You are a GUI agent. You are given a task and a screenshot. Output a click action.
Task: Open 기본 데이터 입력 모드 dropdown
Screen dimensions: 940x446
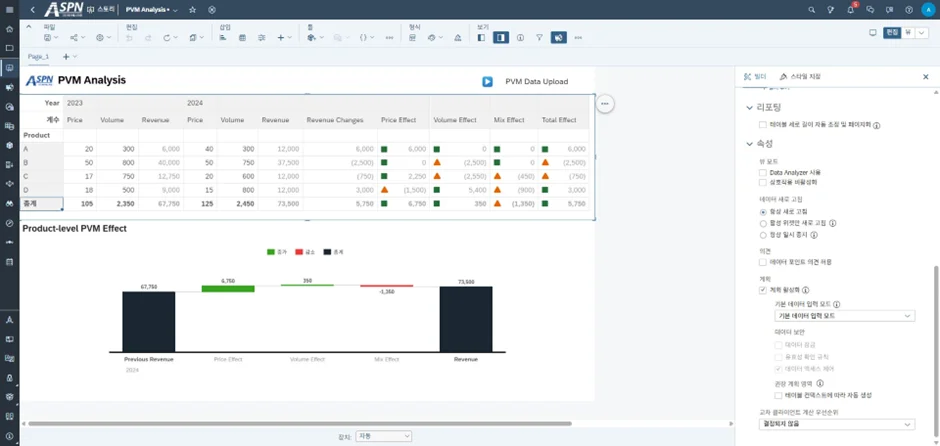pyautogui.click(x=845, y=316)
